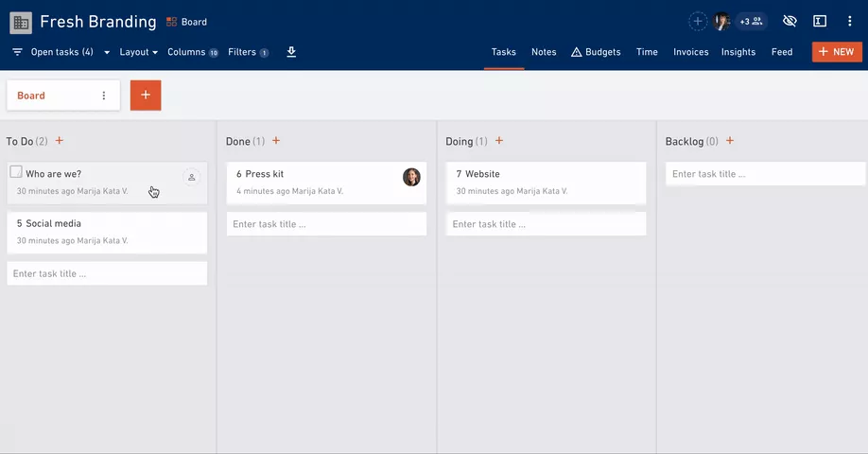Add a task to Done column
Viewport: 868px width, 454px height.
point(276,141)
